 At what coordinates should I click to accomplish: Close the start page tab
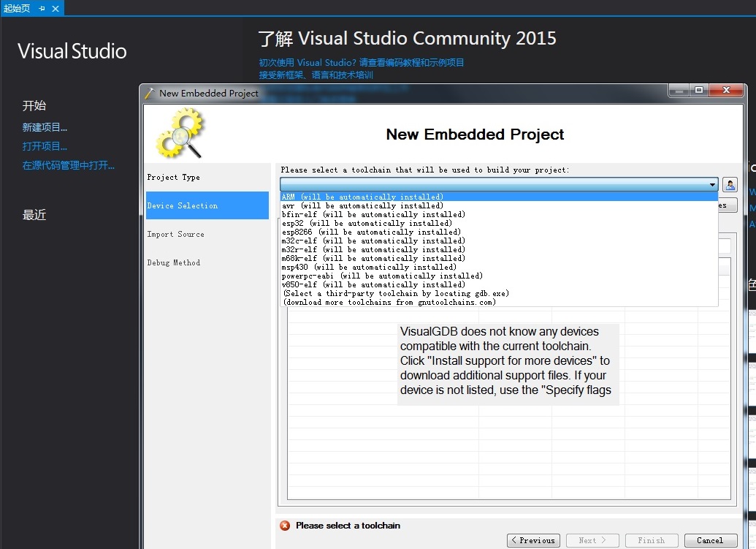pos(56,9)
